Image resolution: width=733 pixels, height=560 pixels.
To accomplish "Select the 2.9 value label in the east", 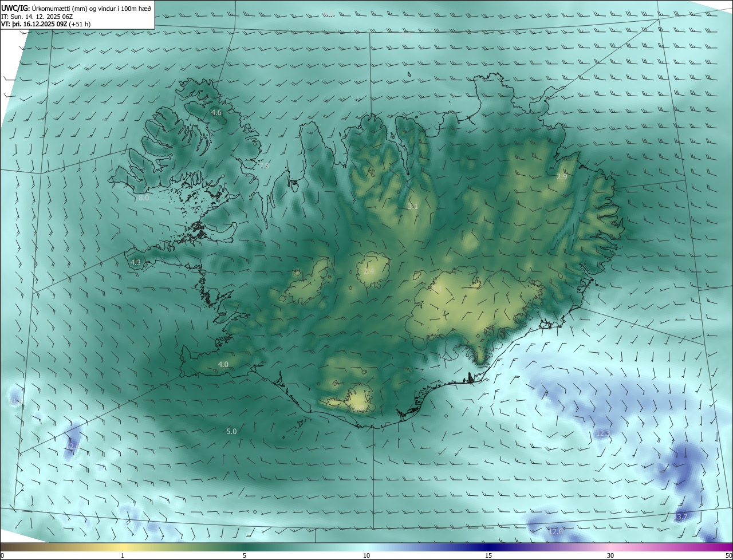I will point(562,177).
